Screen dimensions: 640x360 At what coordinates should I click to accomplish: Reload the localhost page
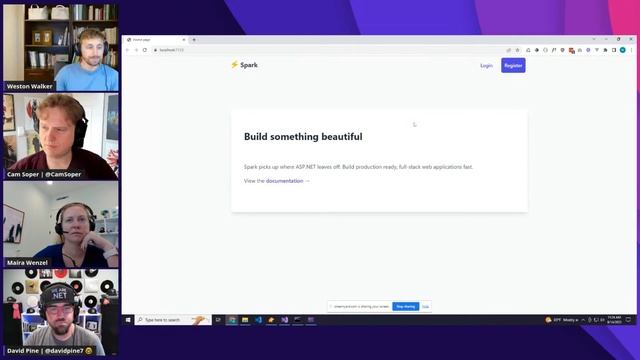pyautogui.click(x=145, y=50)
